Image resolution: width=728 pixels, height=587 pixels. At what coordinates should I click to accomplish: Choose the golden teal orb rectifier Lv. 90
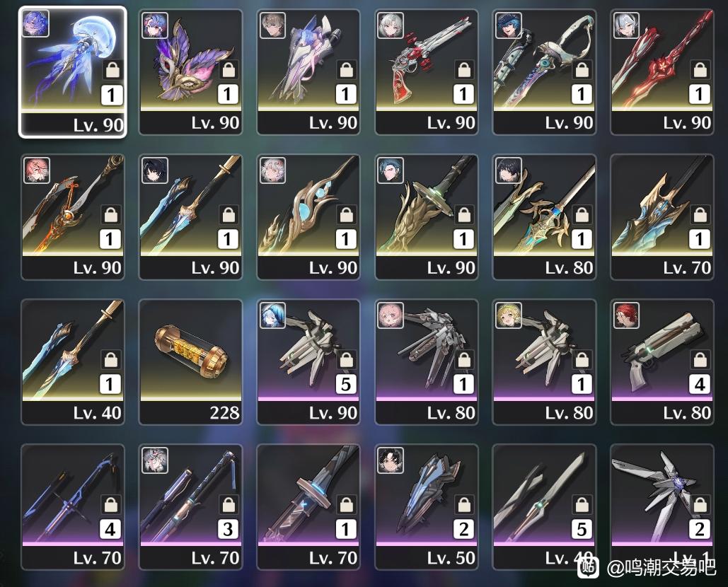tap(308, 216)
